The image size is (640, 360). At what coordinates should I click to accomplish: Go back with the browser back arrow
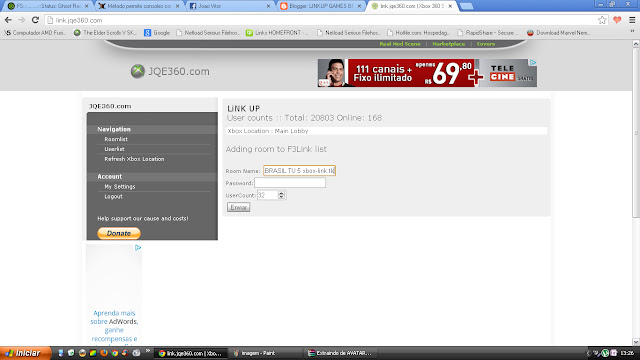(x=8, y=20)
